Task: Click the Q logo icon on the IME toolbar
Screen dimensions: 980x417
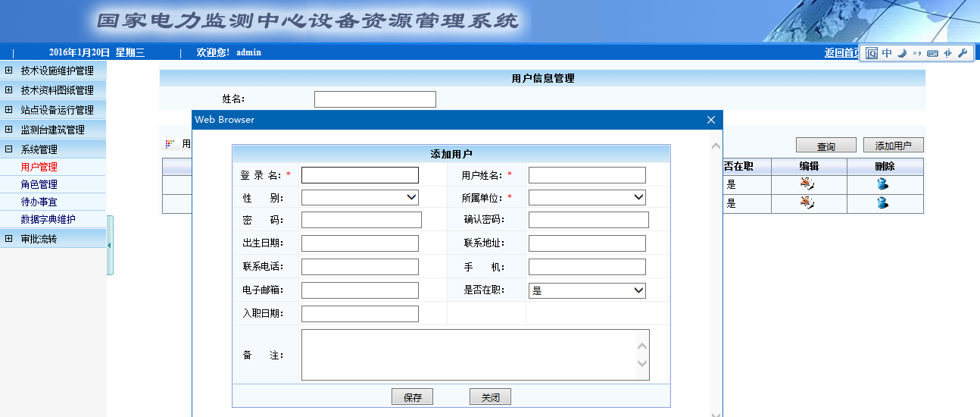Action: tap(872, 53)
